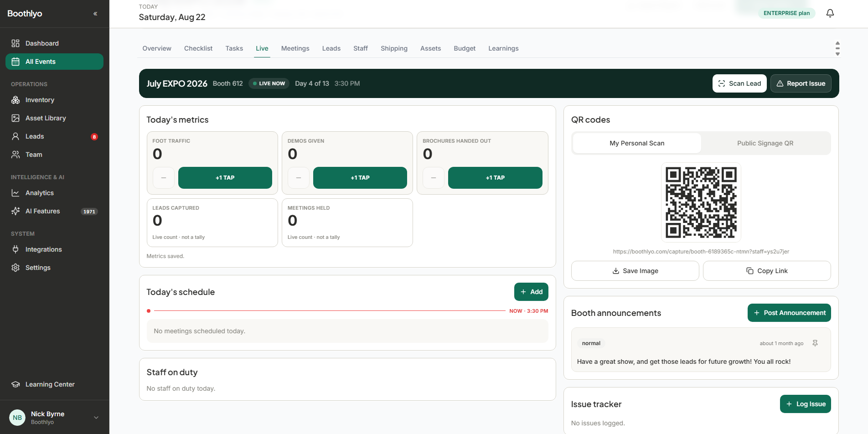Open the Meetings tab

coord(295,48)
